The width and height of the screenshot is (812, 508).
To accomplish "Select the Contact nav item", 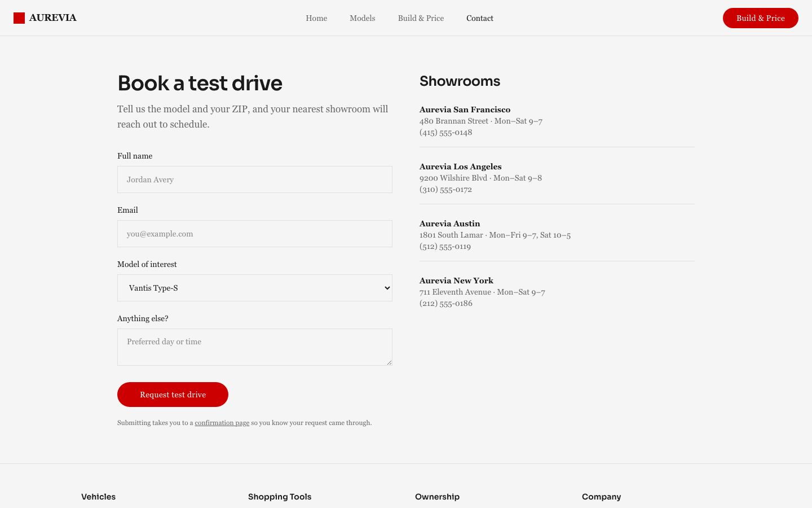I will pyautogui.click(x=480, y=18).
